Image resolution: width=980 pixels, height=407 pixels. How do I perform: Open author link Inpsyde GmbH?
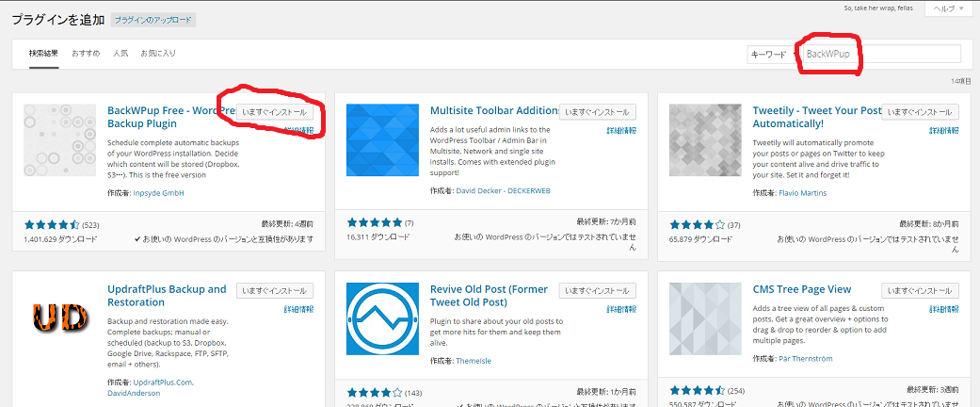click(x=159, y=193)
